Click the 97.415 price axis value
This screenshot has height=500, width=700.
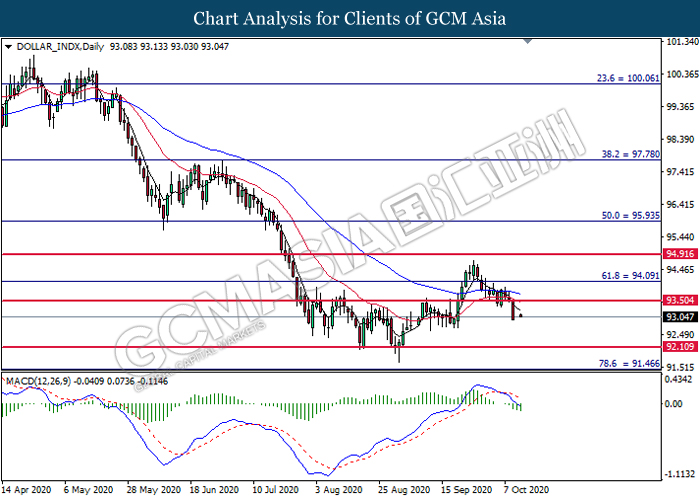pos(680,172)
